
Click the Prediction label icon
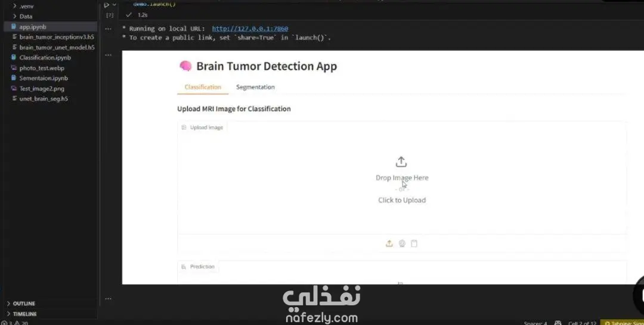pyautogui.click(x=184, y=267)
